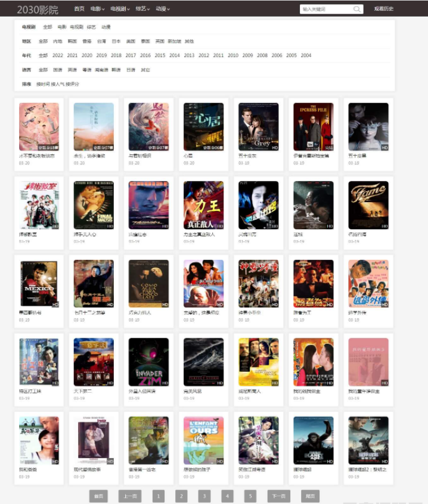Go to page 3 in pagination
Viewport: 428px width, 504px height.
[x=204, y=496]
